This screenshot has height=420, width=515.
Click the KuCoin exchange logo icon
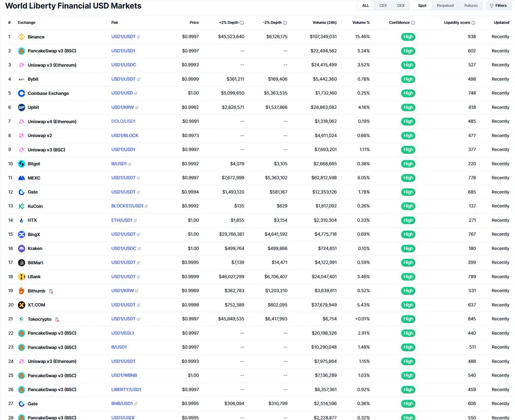coord(21,206)
